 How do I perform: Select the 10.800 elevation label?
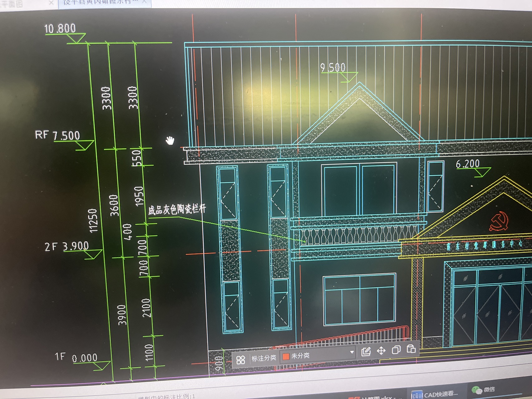pos(60,29)
